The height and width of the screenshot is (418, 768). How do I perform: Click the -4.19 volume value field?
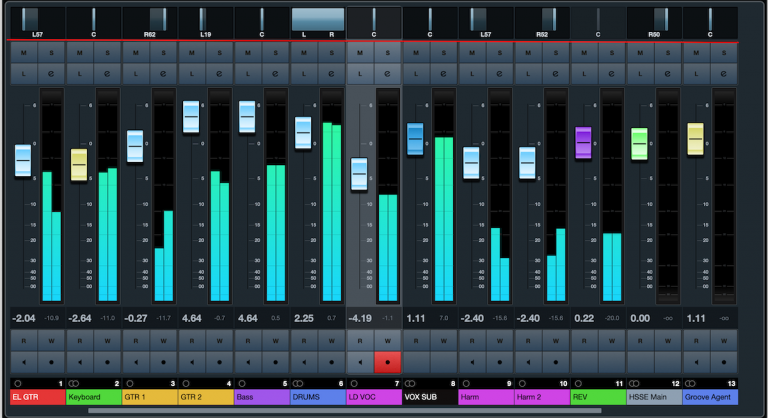coord(360,317)
